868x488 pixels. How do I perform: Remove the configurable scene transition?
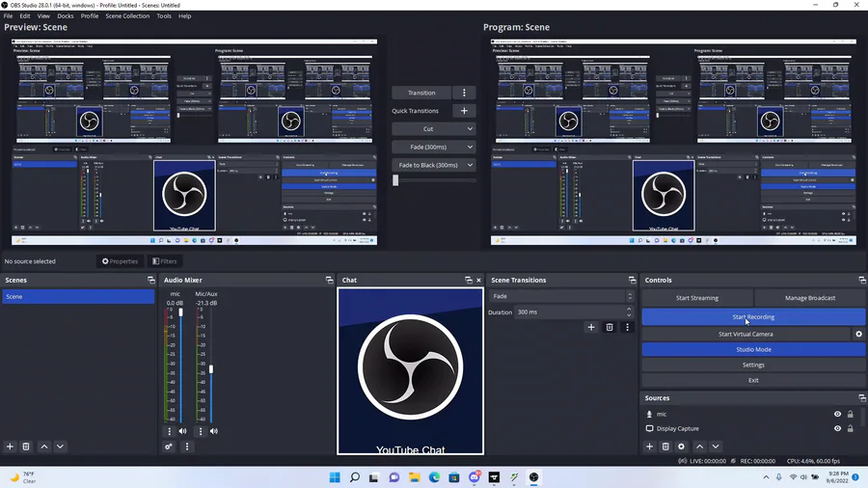[610, 327]
